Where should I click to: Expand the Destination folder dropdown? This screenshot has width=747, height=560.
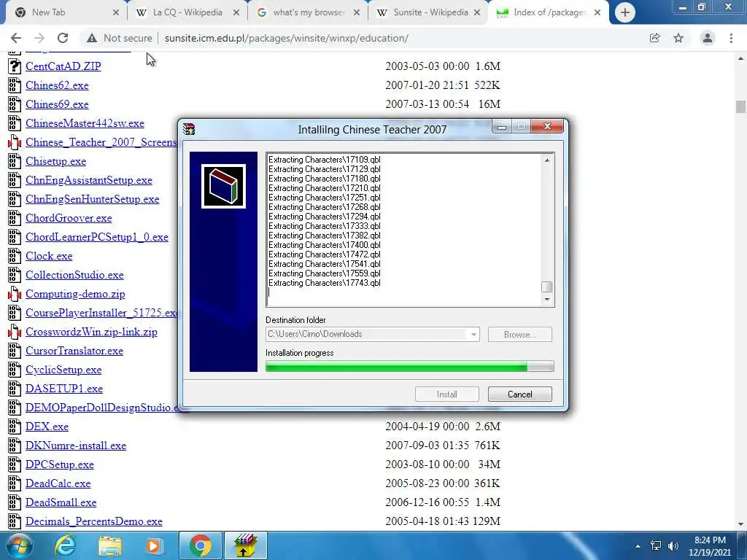473,334
